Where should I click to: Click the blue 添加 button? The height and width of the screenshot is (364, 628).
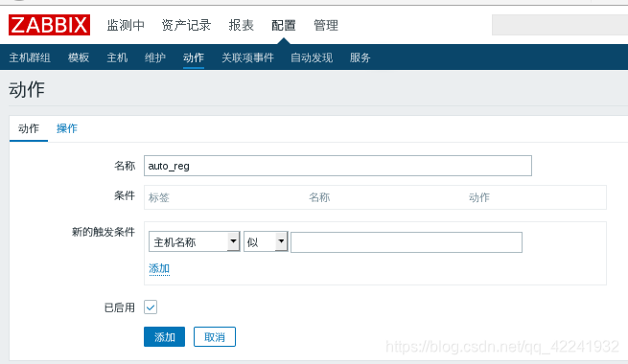(x=164, y=337)
